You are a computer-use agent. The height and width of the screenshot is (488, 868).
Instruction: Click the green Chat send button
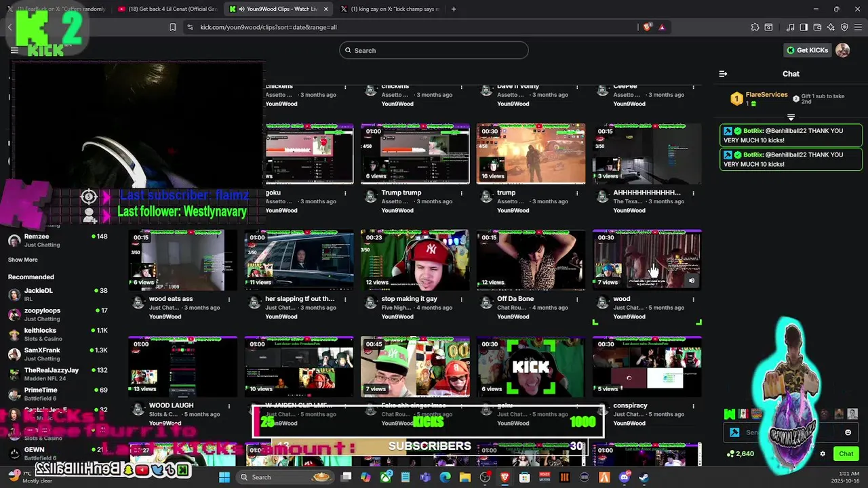pyautogui.click(x=846, y=453)
